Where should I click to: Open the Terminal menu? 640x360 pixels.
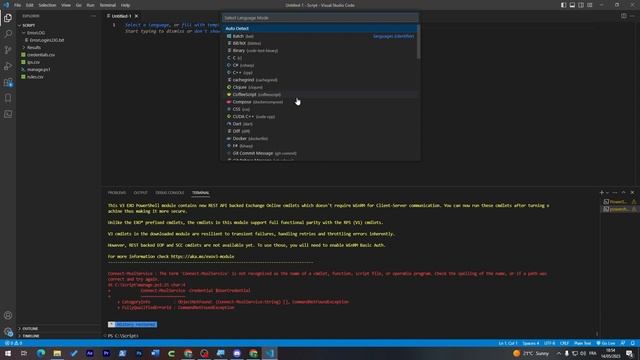pos(108,5)
